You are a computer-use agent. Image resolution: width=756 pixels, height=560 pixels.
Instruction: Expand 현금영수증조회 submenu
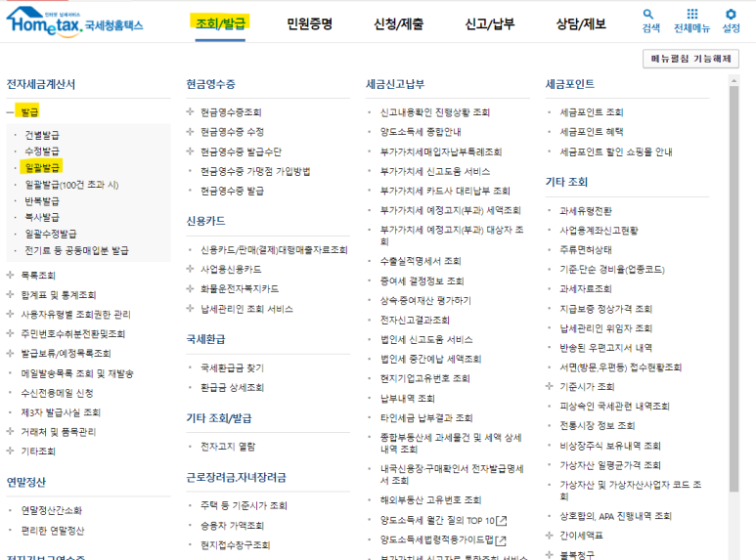pyautogui.click(x=190, y=111)
